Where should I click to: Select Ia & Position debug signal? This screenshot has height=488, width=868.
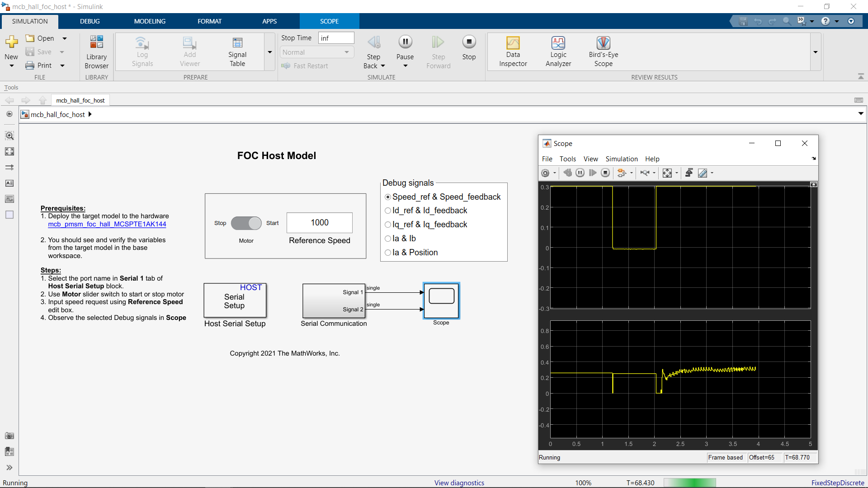point(388,253)
